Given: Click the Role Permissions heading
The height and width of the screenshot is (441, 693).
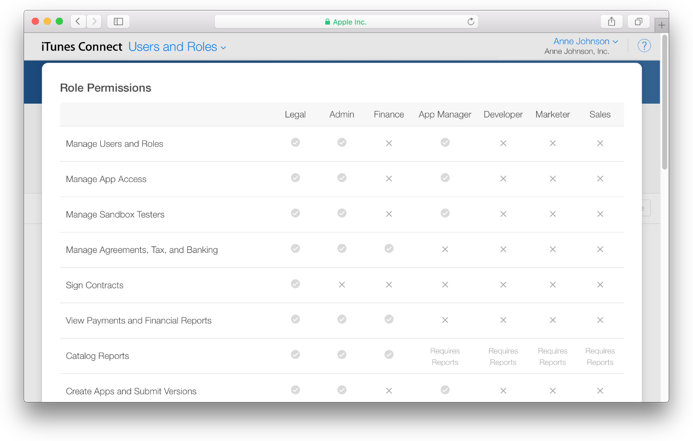Looking at the screenshot, I should (106, 88).
